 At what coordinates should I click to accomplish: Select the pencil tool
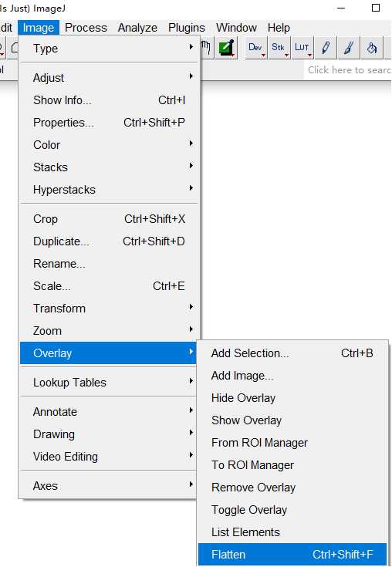pyautogui.click(x=326, y=47)
